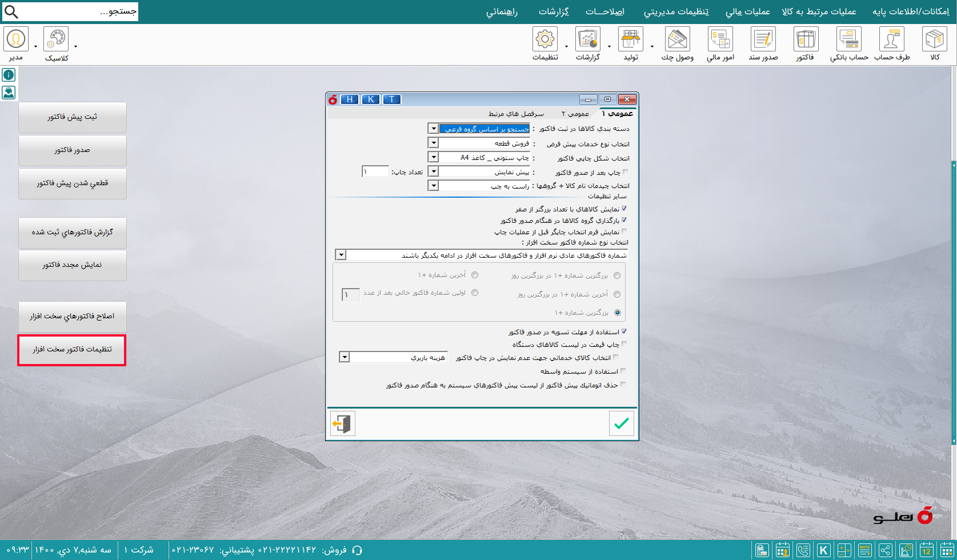
Task: Open the گزارشات chart toolbar icon
Action: coord(588,39)
